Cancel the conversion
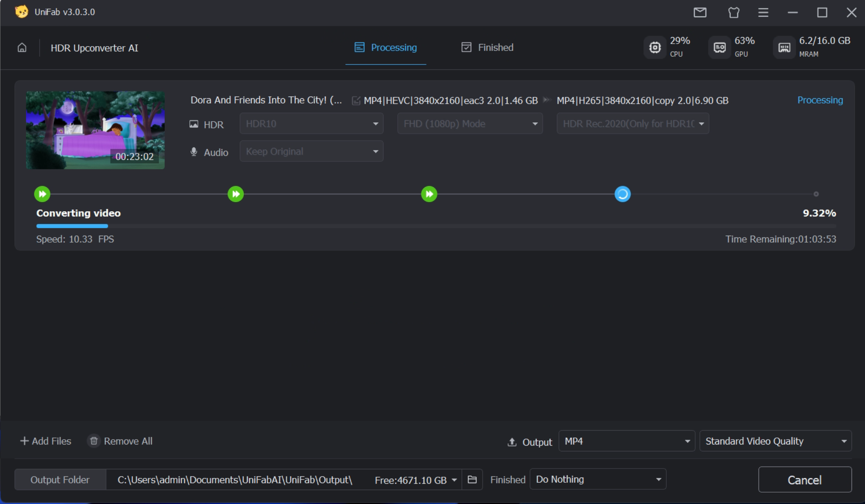 click(x=805, y=480)
